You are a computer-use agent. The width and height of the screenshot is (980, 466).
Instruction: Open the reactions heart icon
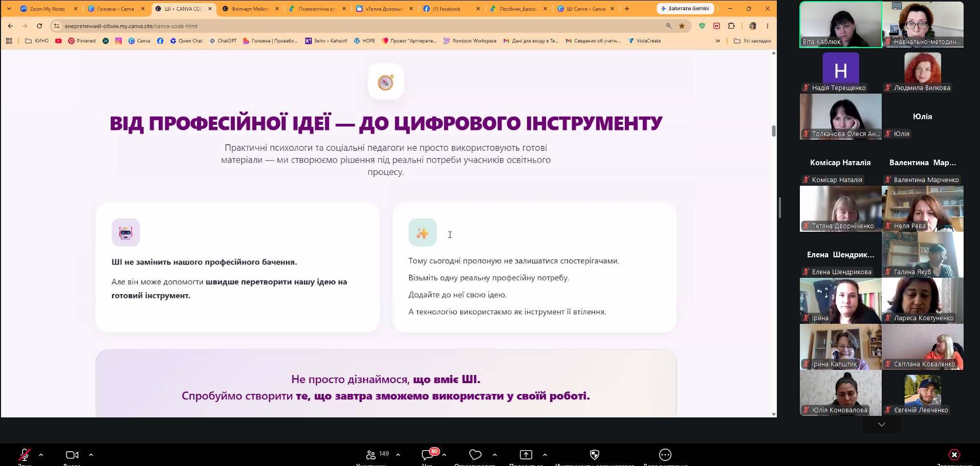[x=475, y=454]
